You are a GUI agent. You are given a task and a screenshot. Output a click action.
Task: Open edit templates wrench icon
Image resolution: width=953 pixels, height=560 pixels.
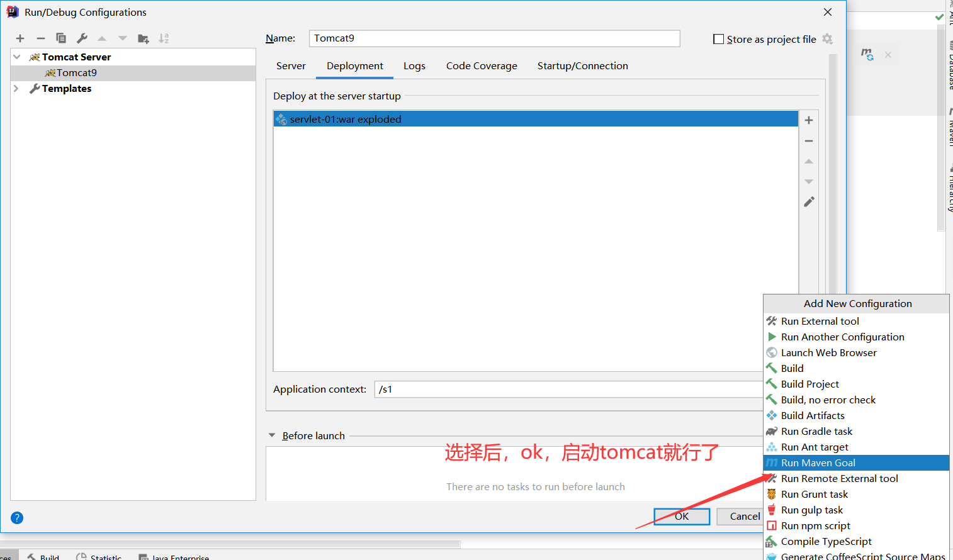pos(82,38)
